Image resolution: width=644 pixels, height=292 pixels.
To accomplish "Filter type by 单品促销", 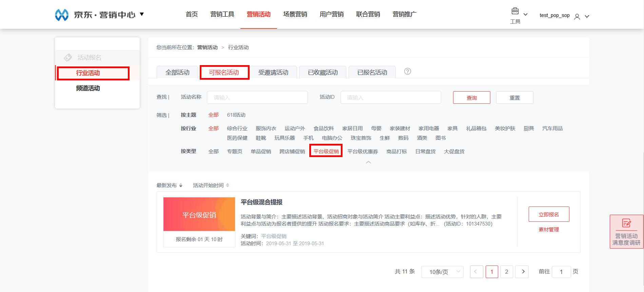I will click(261, 152).
